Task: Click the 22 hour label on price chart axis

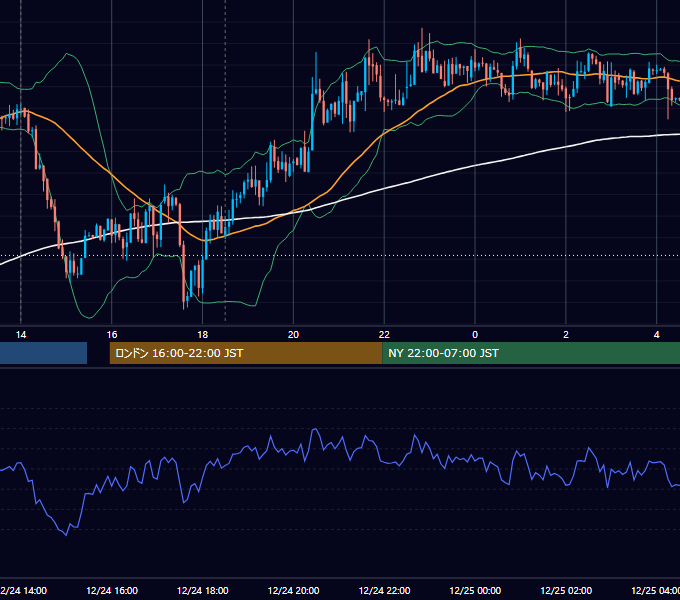Action: 384,334
